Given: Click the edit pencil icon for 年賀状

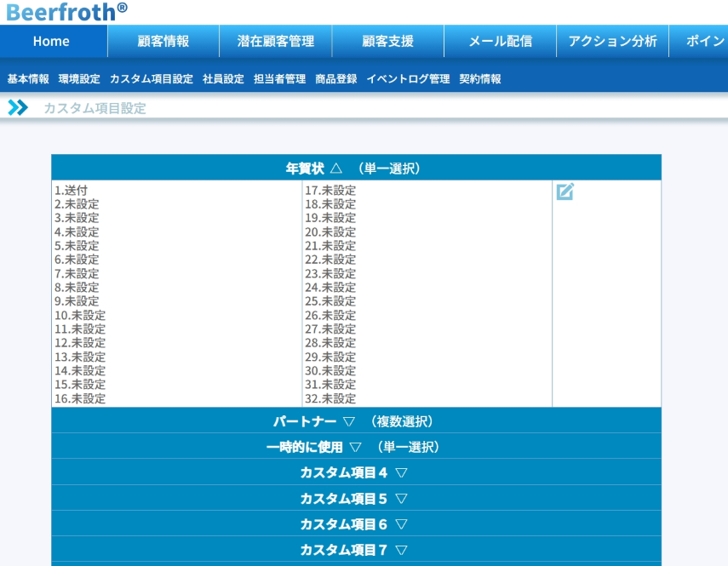Looking at the screenshot, I should pyautogui.click(x=565, y=192).
